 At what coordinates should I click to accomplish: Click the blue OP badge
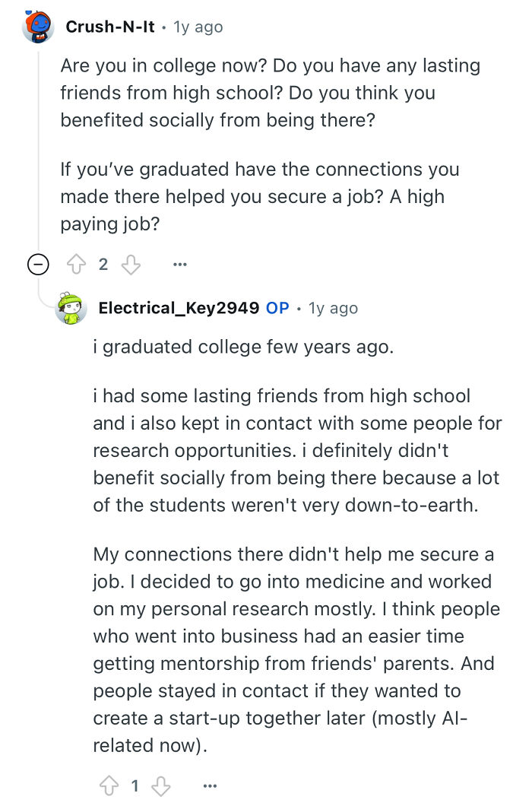point(277,308)
